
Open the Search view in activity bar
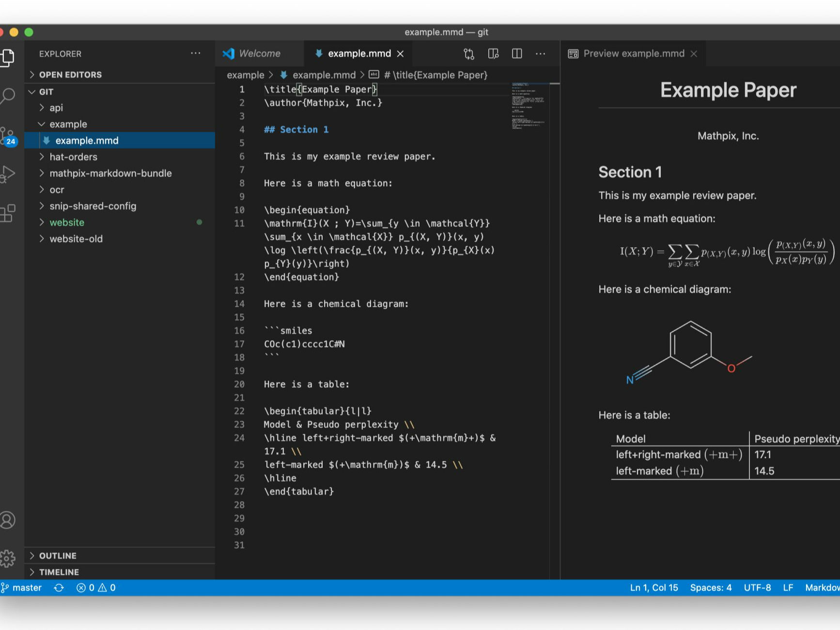pyautogui.click(x=8, y=96)
